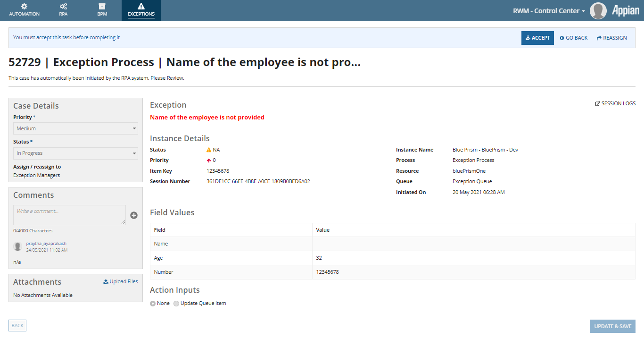The image size is (644, 347).
Task: Click the red priority arrow icon
Action: click(x=209, y=161)
